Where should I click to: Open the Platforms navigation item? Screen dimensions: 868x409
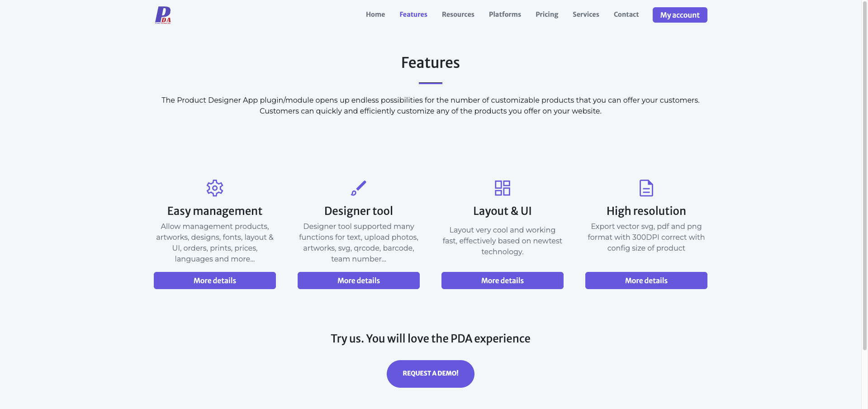(505, 14)
